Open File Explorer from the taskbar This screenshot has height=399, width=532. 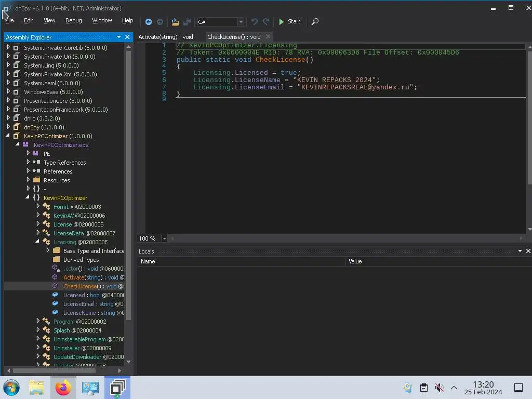[x=36, y=388]
